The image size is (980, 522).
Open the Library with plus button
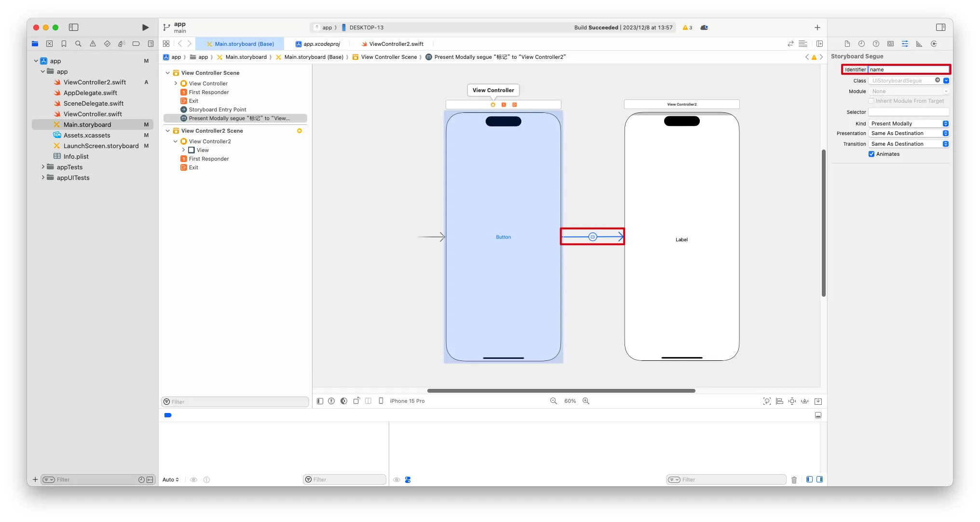(x=817, y=27)
